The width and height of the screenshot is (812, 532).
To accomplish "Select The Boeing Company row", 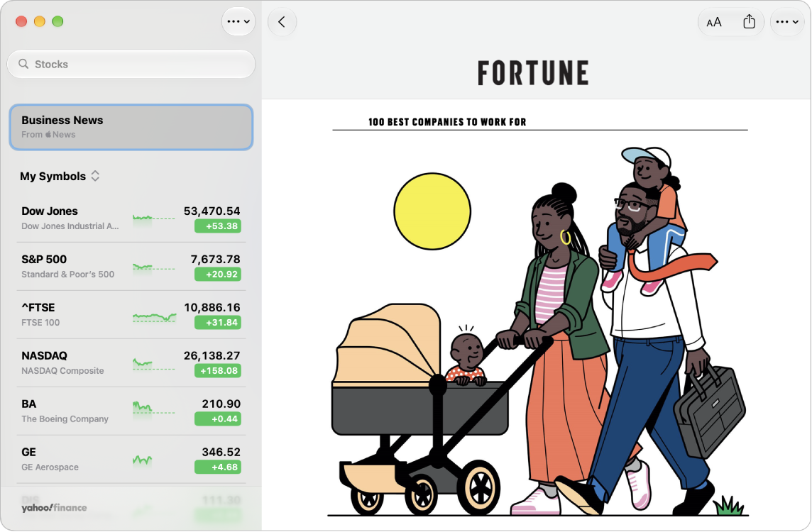I will tap(131, 411).
